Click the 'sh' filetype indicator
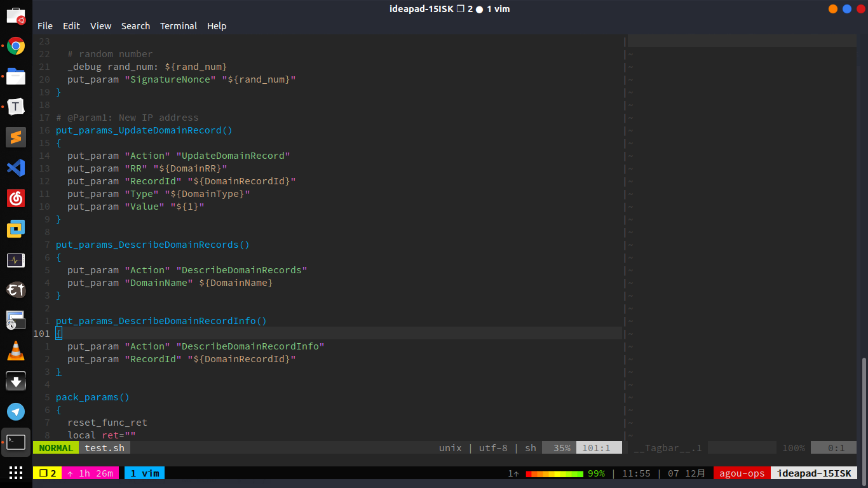Image resolution: width=868 pixels, height=488 pixels. 531,448
